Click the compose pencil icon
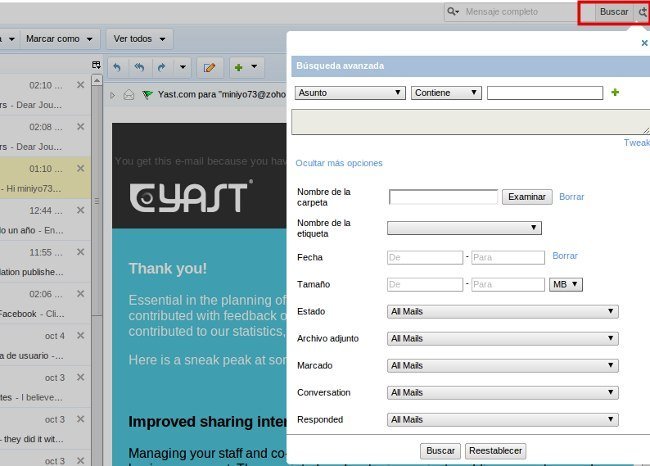The image size is (650, 466). 209,67
